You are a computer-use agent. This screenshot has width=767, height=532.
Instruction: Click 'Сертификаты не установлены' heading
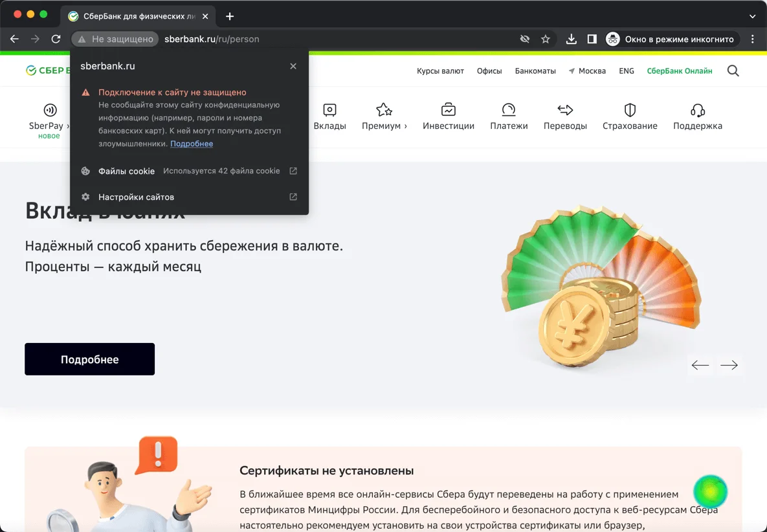tap(327, 471)
